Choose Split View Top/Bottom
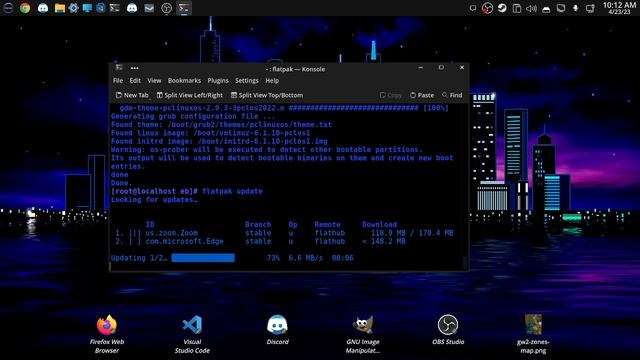The height and width of the screenshot is (360, 640). pos(267,95)
